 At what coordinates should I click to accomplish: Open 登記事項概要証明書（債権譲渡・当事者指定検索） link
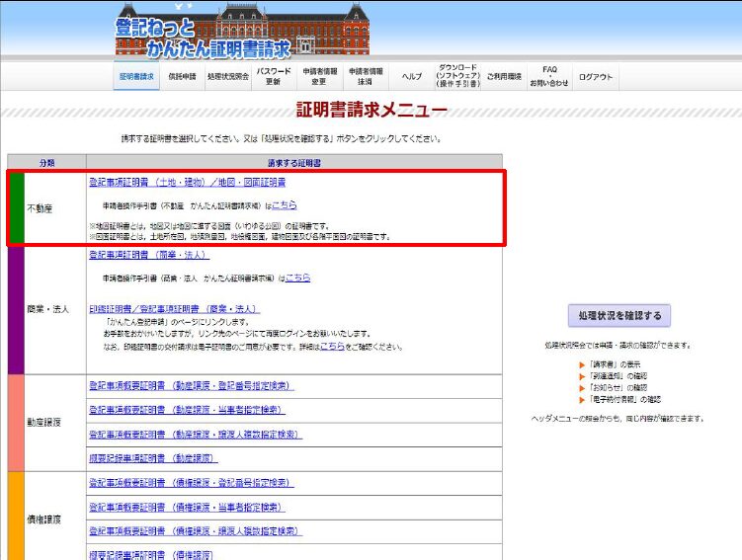click(x=187, y=507)
